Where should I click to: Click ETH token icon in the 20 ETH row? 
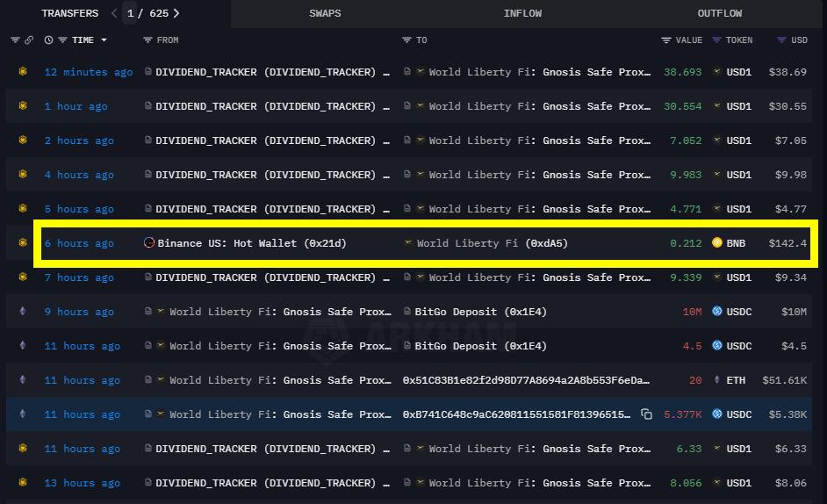tap(716, 379)
